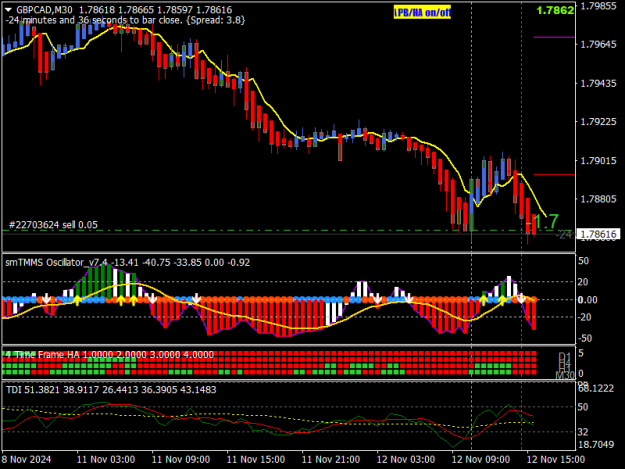Click the smTMMS Oscillator_v7.4 indicator label
Viewport: 625px width, 469px height.
pos(128,263)
